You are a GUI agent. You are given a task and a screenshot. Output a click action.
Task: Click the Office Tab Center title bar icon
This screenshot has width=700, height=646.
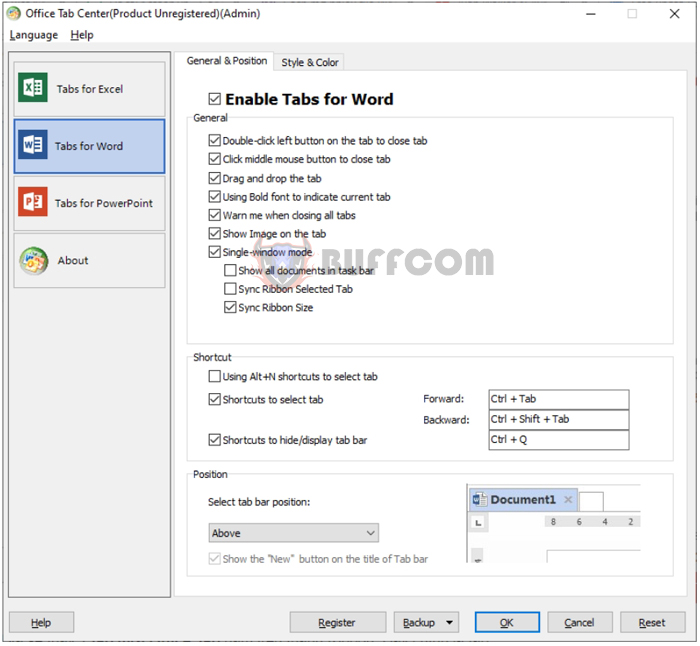(x=13, y=14)
